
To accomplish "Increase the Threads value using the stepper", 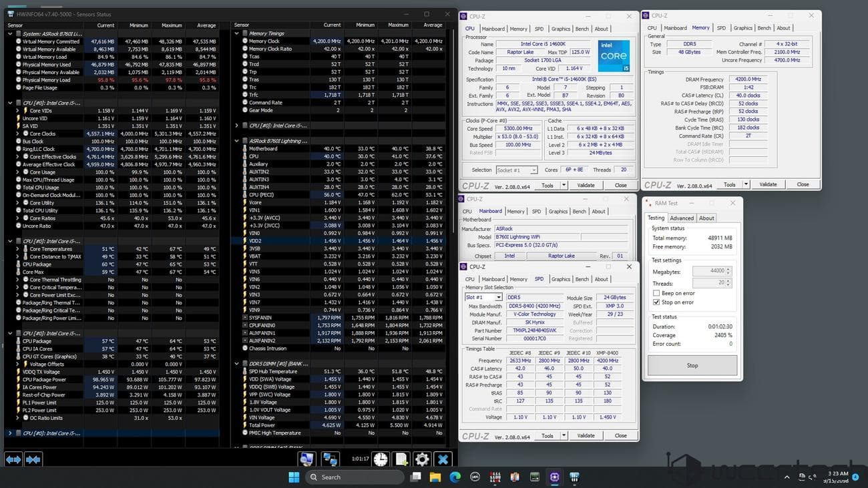I will pos(728,280).
